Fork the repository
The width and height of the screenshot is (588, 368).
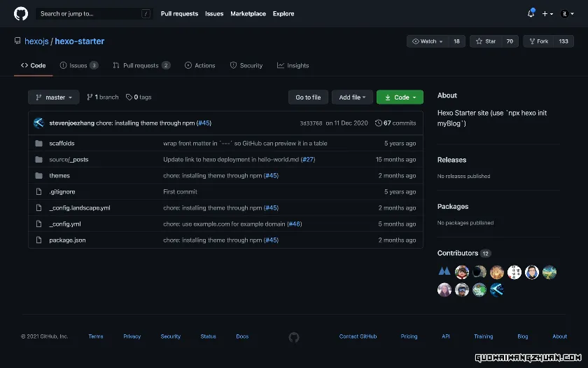pyautogui.click(x=538, y=41)
